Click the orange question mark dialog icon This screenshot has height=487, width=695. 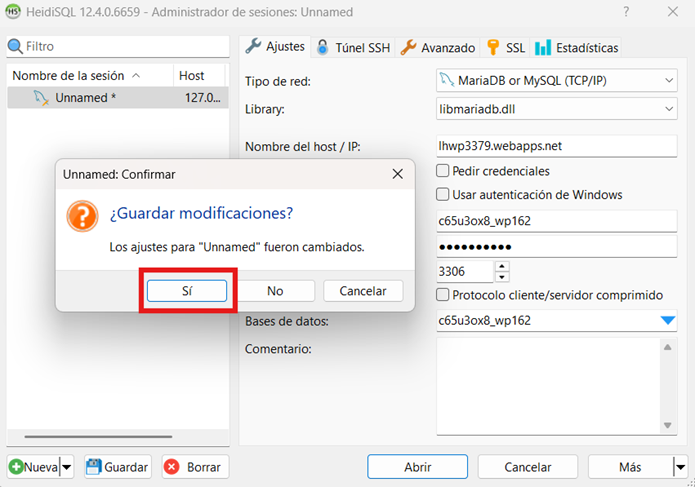pos(82,216)
